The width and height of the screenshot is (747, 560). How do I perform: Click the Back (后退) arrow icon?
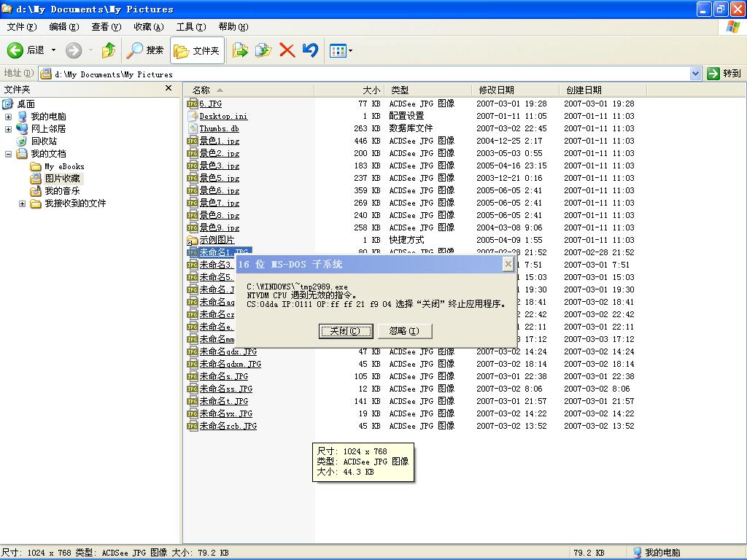(x=15, y=50)
